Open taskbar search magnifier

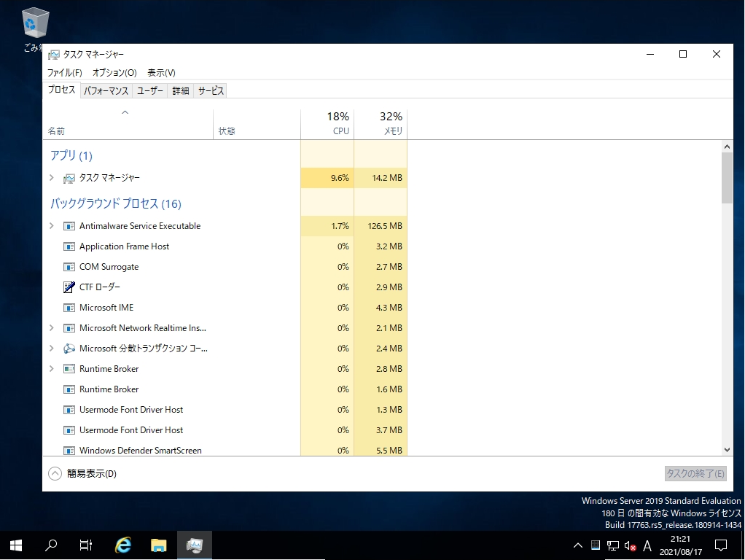point(51,545)
